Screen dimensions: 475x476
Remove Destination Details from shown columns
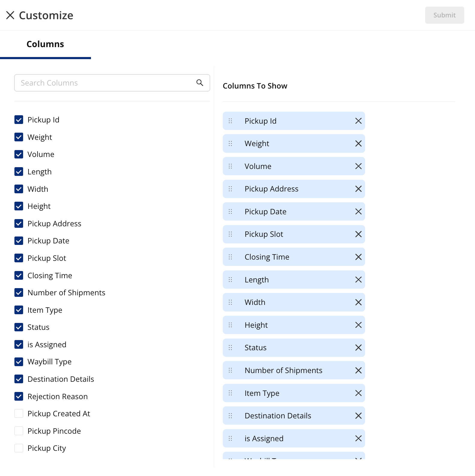click(x=358, y=416)
